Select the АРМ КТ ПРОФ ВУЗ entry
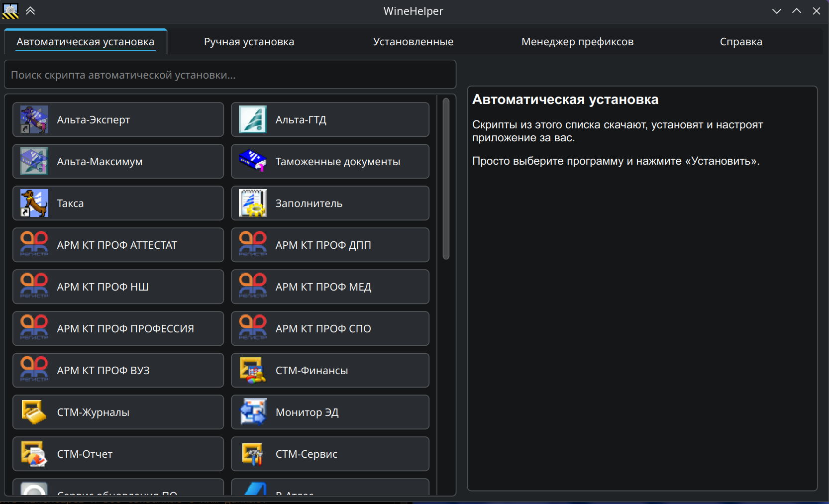Screen dimensions: 829x504 [x=118, y=370]
